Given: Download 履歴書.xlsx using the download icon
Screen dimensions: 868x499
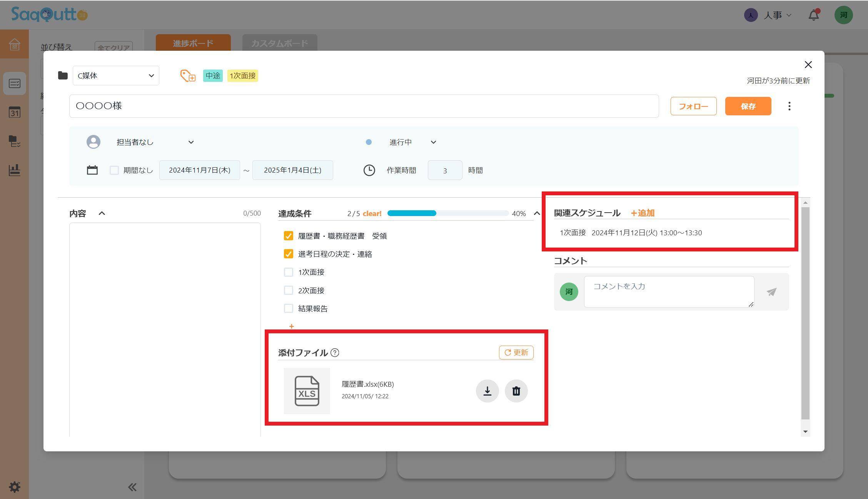Looking at the screenshot, I should (x=487, y=391).
